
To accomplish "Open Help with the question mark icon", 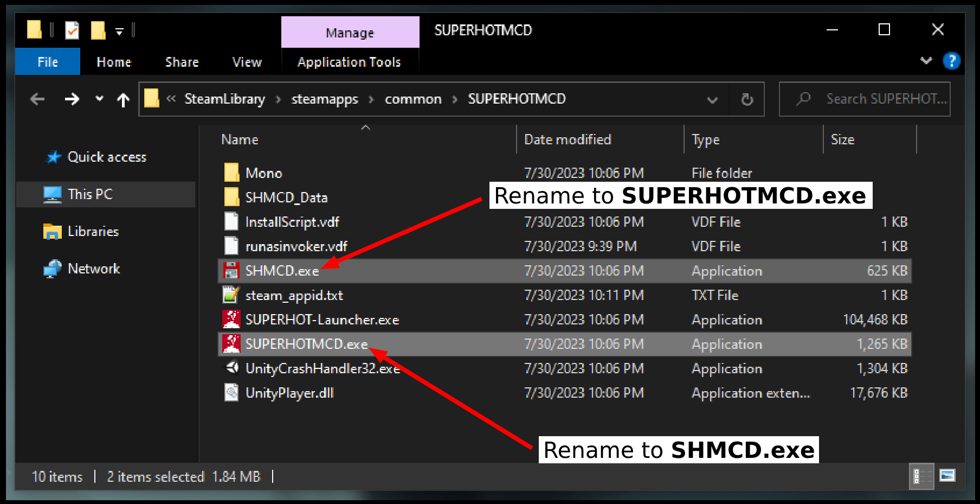I will [x=951, y=61].
